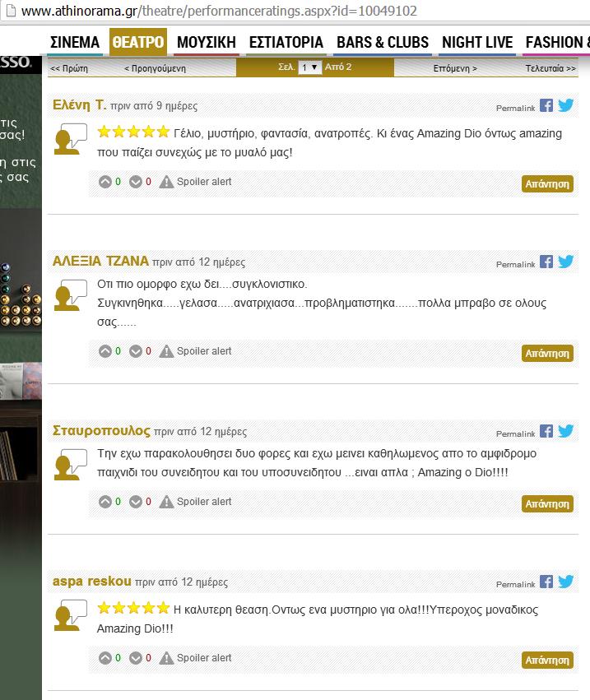The width and height of the screenshot is (590, 700).
Task: Reply to aspa reskou with Απάντηση button
Action: coord(547,661)
